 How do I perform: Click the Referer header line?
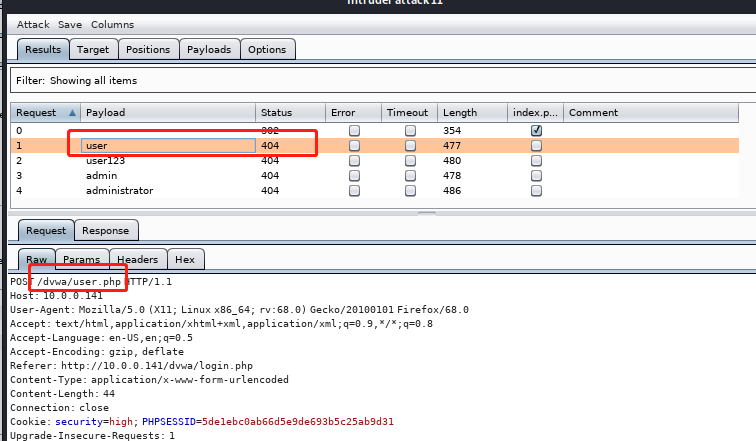coord(131,366)
